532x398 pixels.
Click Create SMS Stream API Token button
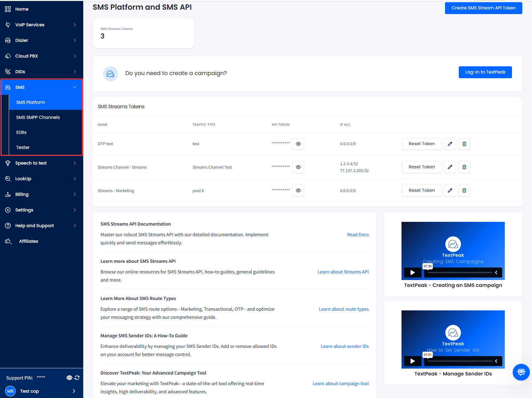483,8
